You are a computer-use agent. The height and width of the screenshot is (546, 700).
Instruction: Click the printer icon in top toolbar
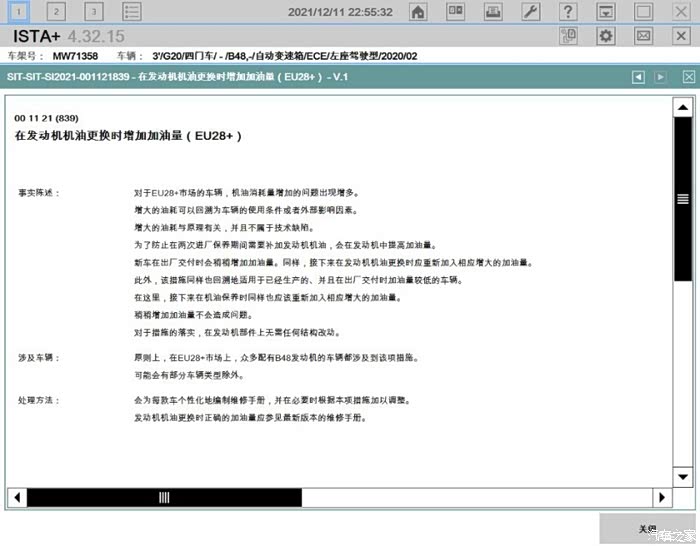(493, 12)
